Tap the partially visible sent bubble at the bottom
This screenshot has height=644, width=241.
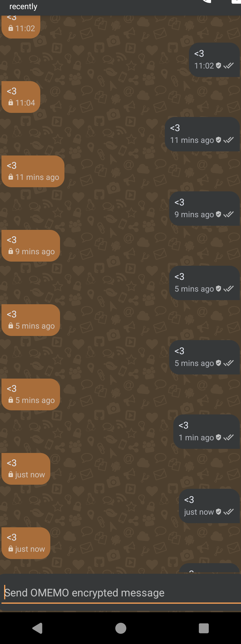tap(210, 568)
